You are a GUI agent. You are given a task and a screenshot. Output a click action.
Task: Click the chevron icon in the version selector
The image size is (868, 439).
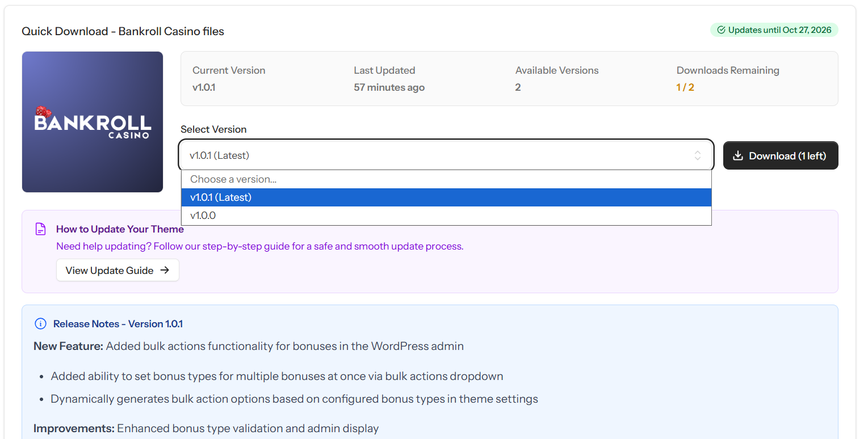(x=698, y=155)
